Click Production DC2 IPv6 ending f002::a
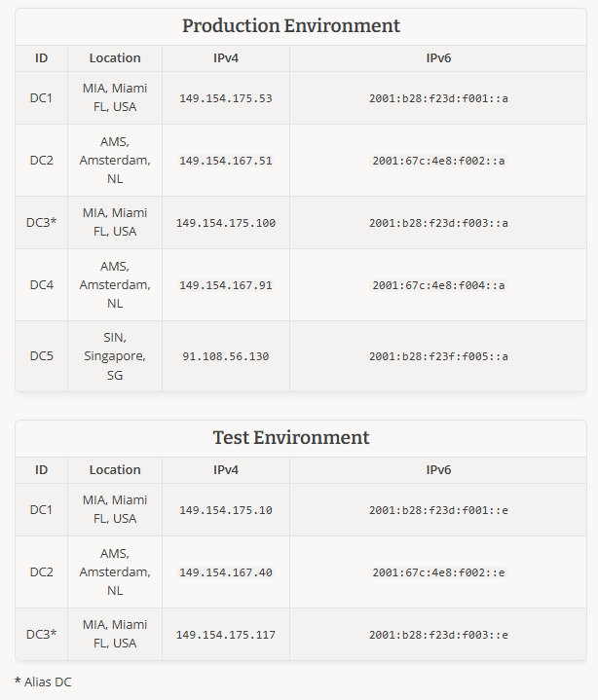The width and height of the screenshot is (598, 700). click(438, 161)
